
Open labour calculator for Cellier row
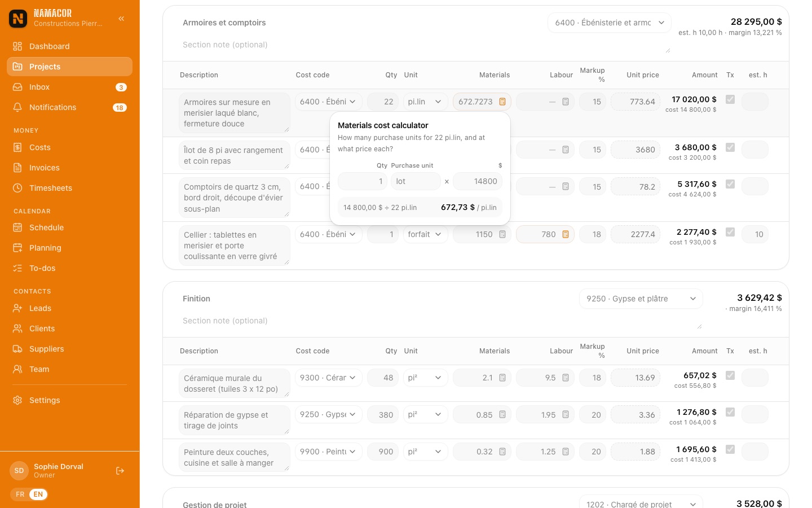click(566, 234)
